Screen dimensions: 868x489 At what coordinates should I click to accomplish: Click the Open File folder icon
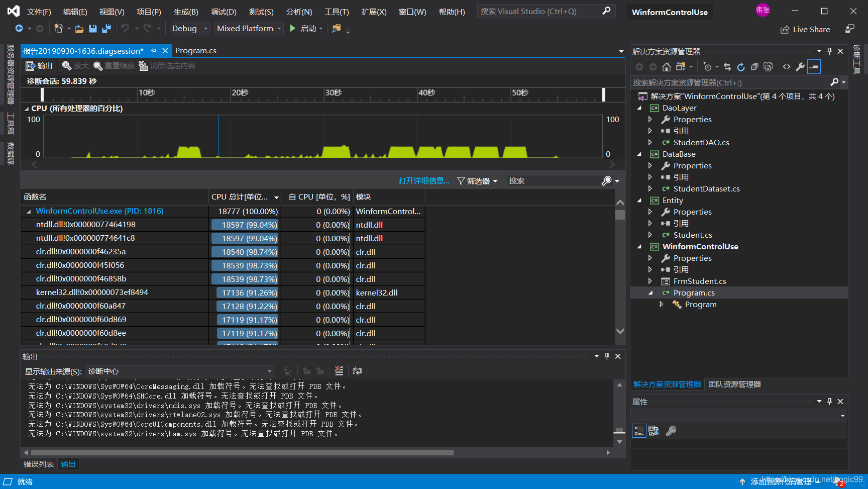point(79,29)
